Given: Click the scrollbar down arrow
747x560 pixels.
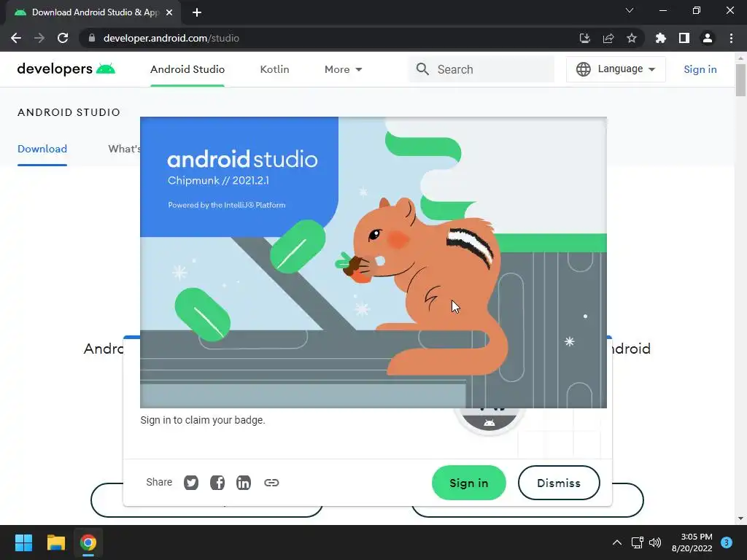Looking at the screenshot, I should click(x=740, y=518).
